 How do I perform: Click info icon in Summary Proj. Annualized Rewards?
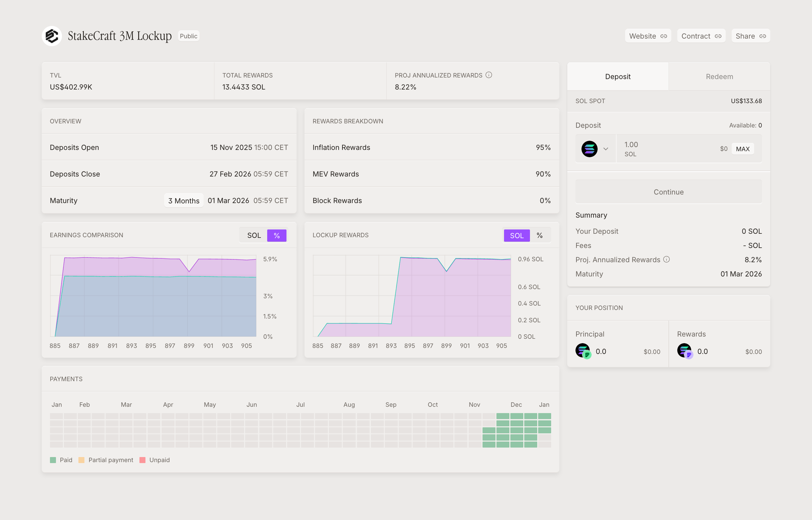pos(666,259)
